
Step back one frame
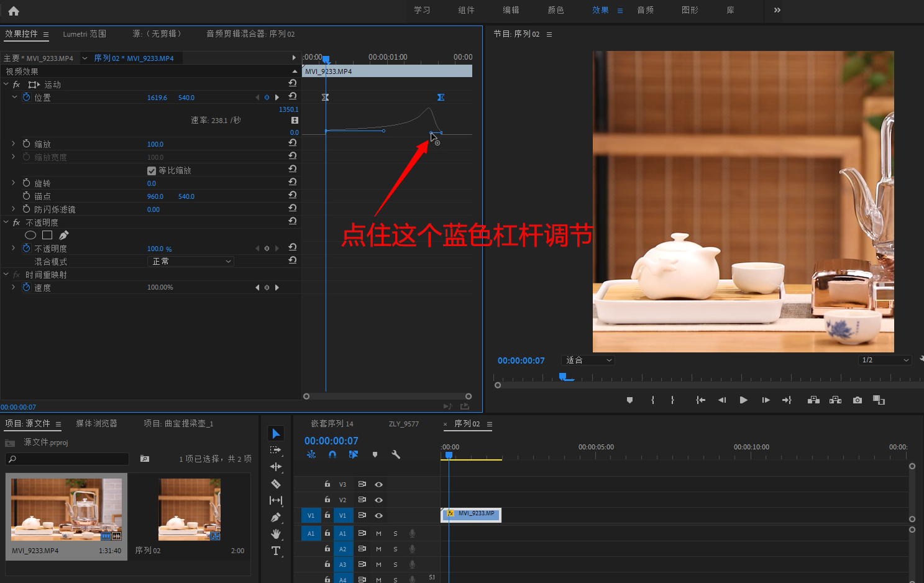pos(722,400)
